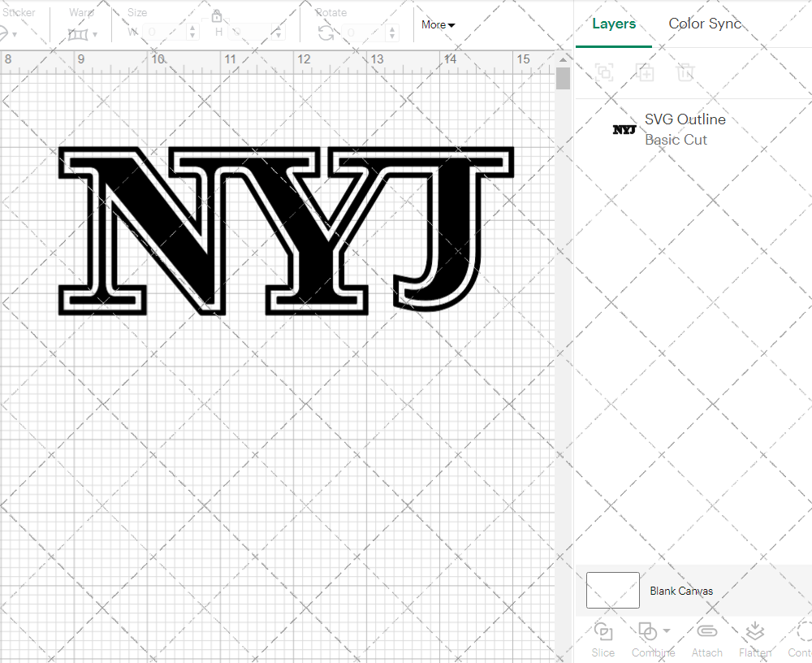Switch to the Layers tab

point(614,24)
